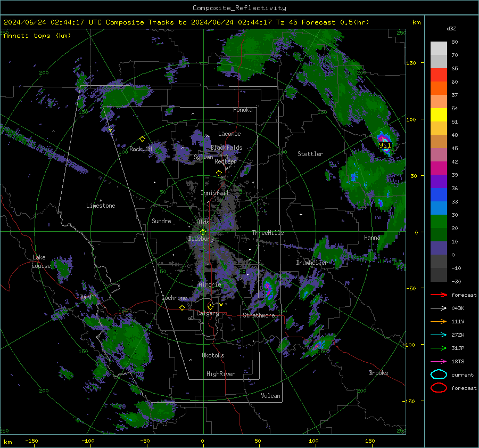The image size is (479, 448).
Task: Click the Lake Louise label
Action: coord(41,262)
